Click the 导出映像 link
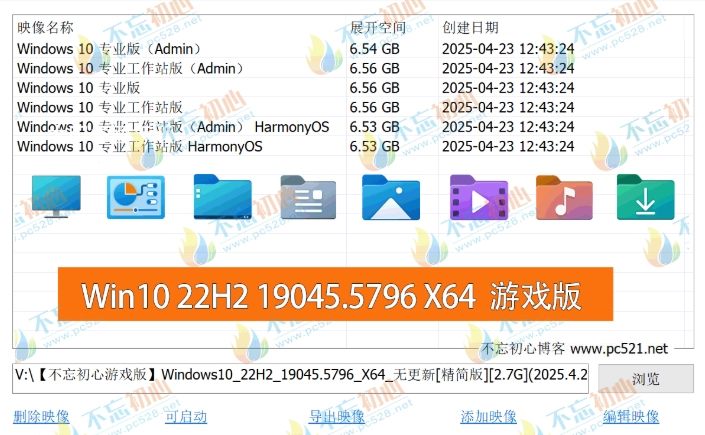This screenshot has height=435, width=705. [336, 417]
